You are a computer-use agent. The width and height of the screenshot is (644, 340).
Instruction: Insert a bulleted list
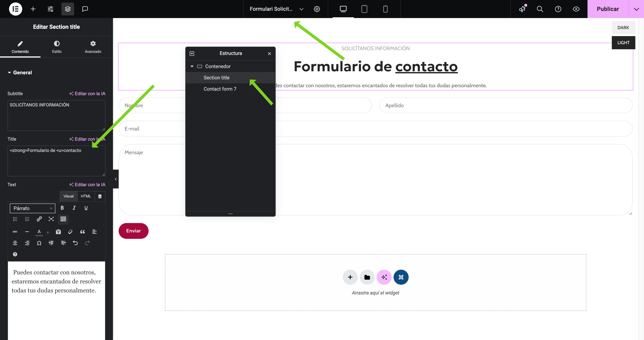(15, 219)
